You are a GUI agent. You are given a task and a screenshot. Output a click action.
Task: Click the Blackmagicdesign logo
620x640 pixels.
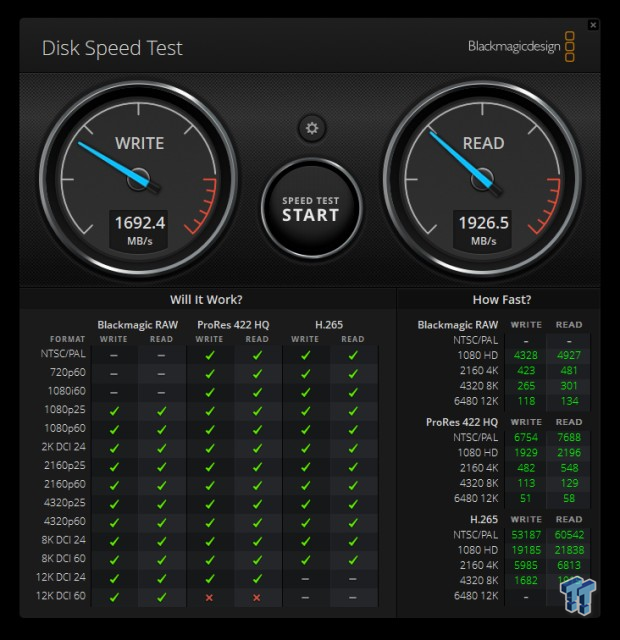(521, 47)
